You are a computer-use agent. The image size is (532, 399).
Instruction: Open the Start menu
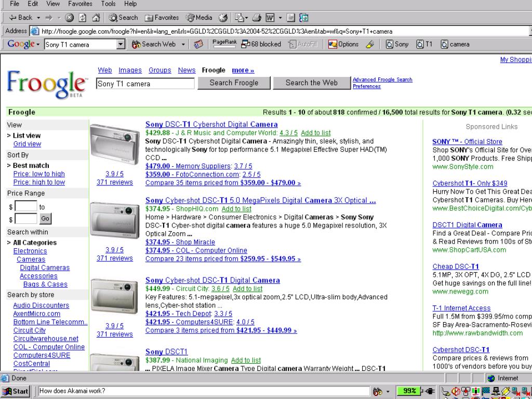click(16, 391)
